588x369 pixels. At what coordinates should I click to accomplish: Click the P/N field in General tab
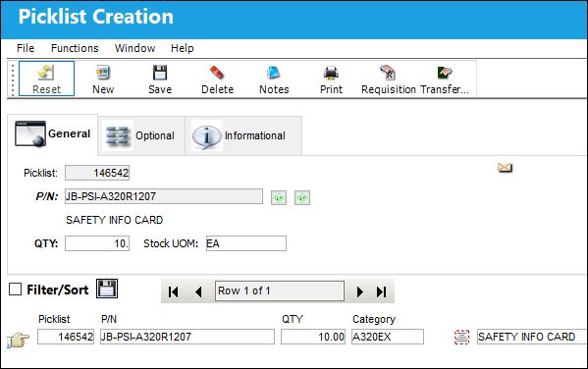tap(164, 196)
